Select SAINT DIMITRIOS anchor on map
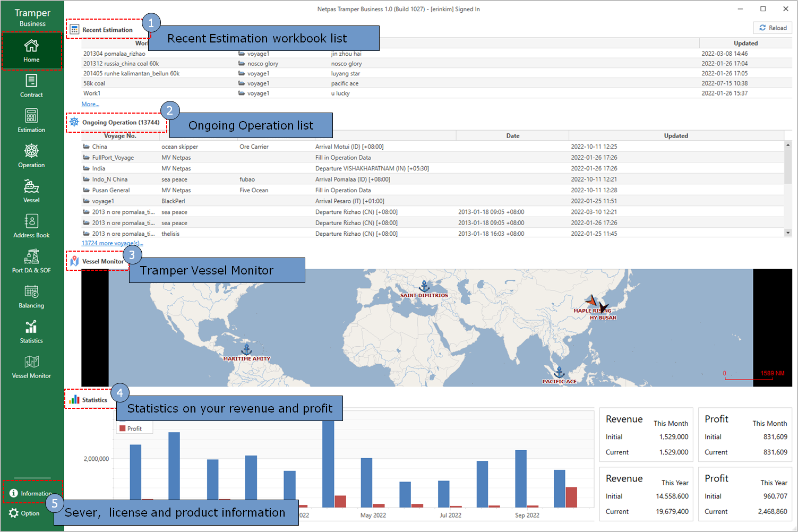The image size is (798, 532). pos(424,286)
